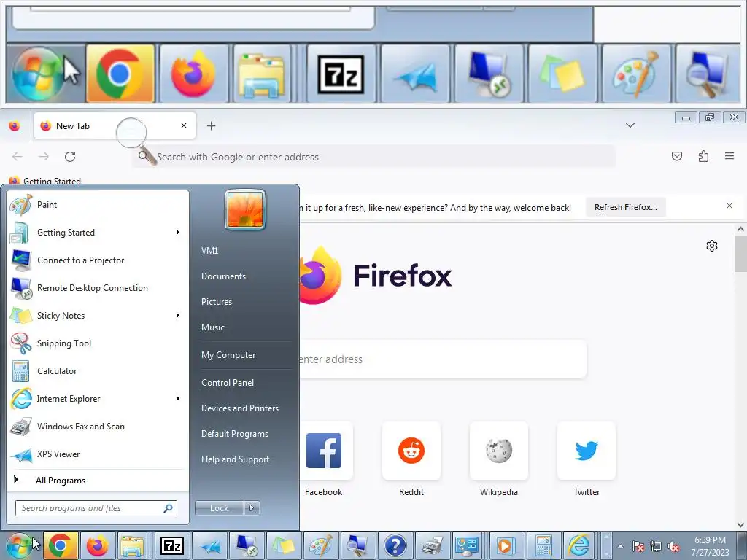747x560 pixels.
Task: Expand the Sticky Notes jump list arrow
Action: click(x=178, y=315)
